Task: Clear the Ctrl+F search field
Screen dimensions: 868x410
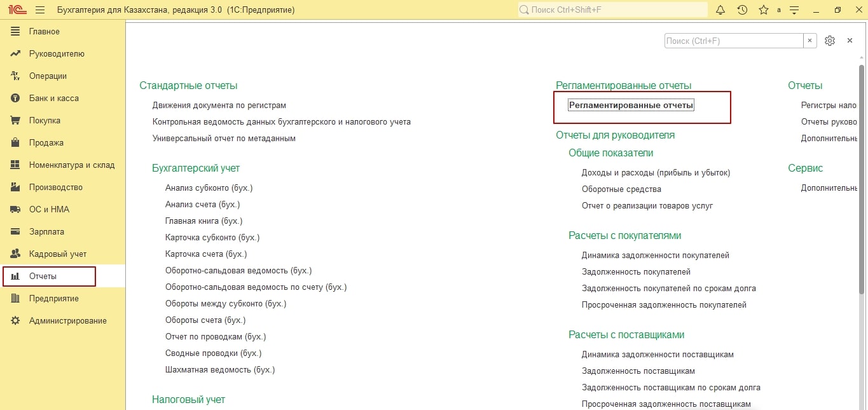Action: [809, 41]
